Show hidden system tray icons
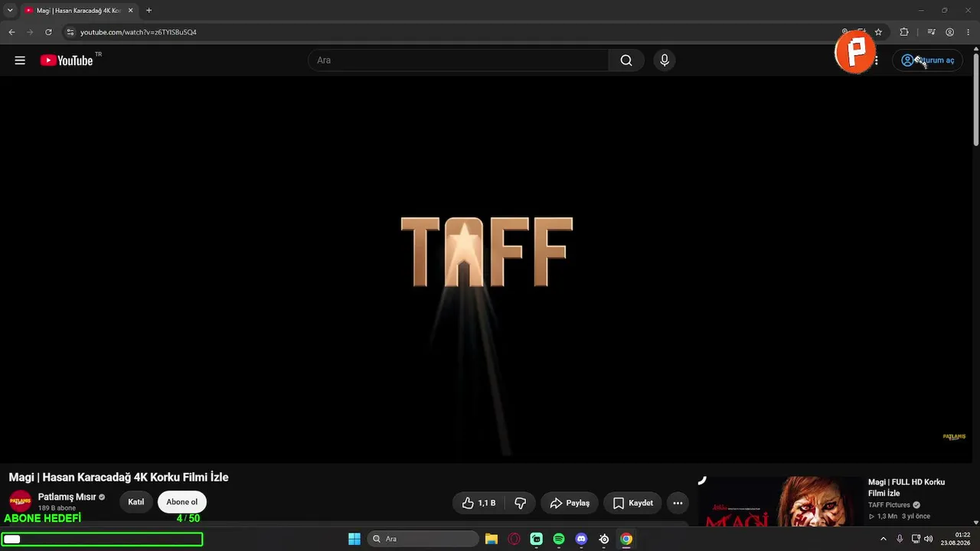Image resolution: width=980 pixels, height=551 pixels. point(883,539)
